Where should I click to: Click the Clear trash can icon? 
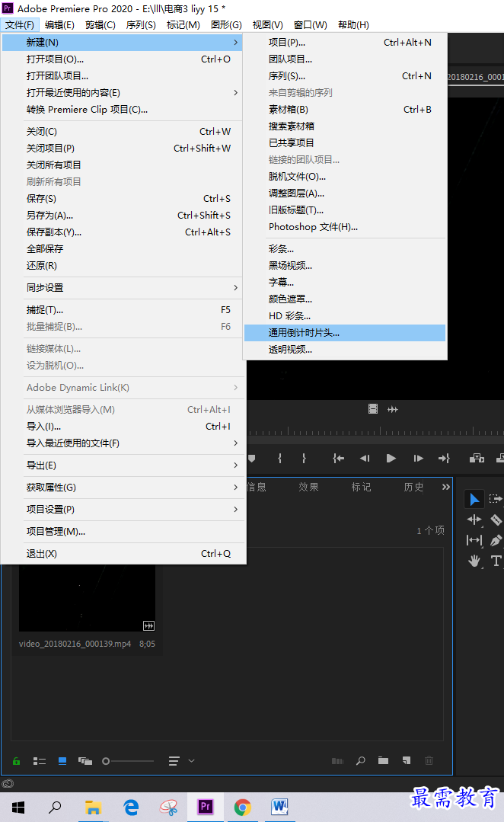coord(429,760)
